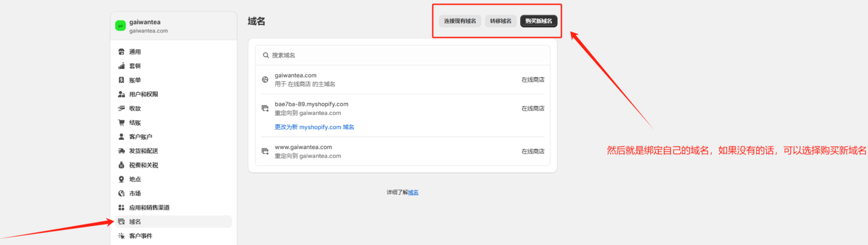Open the 套餐 settings menu item
The width and height of the screenshot is (868, 245).
tap(174, 66)
